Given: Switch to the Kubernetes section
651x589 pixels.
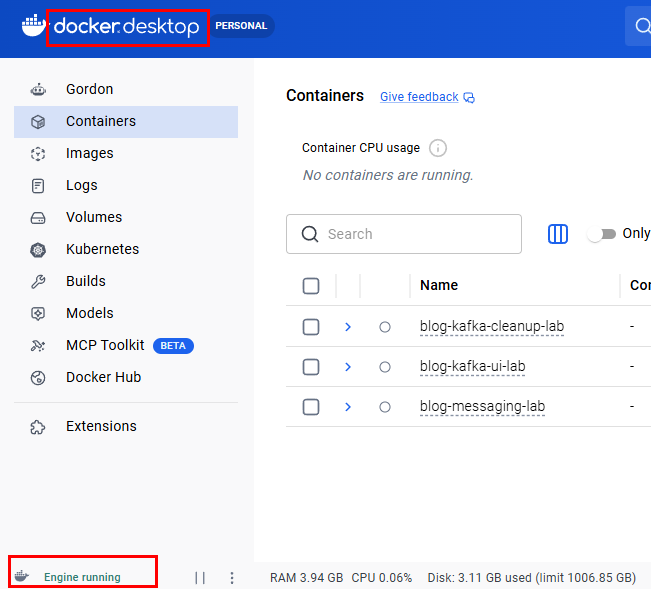Looking at the screenshot, I should 102,249.
